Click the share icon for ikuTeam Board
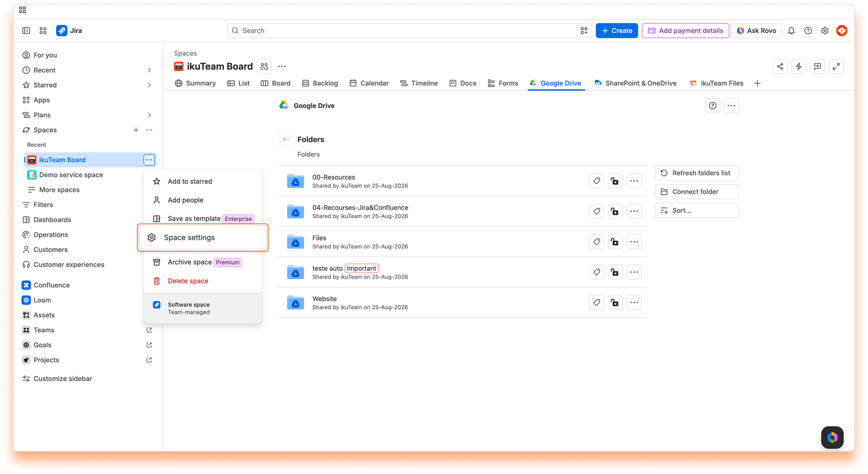The height and width of the screenshot is (474, 868). pyautogui.click(x=780, y=66)
